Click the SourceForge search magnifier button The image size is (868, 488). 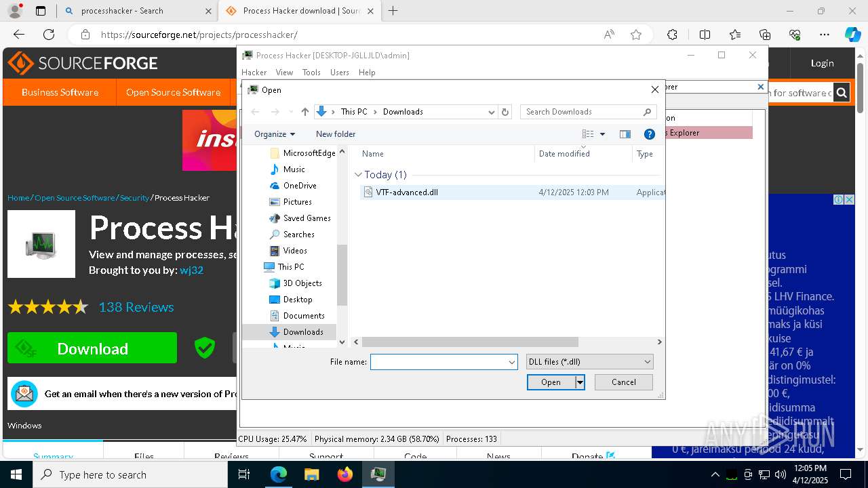842,93
